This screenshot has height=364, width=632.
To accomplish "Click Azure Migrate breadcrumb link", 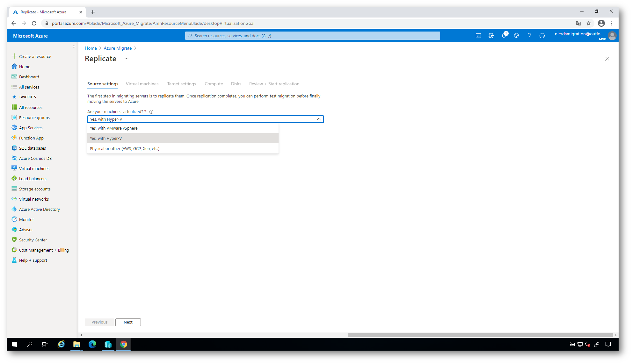I will point(118,48).
